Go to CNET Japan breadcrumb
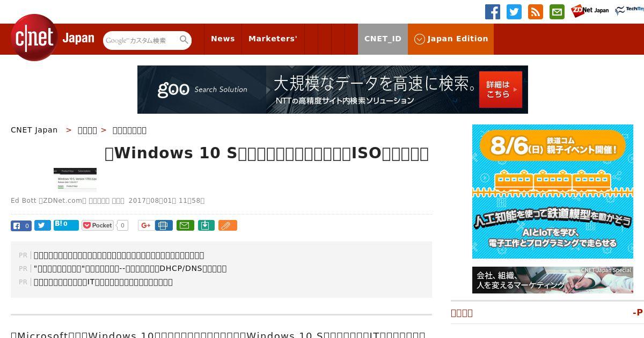 [34, 130]
